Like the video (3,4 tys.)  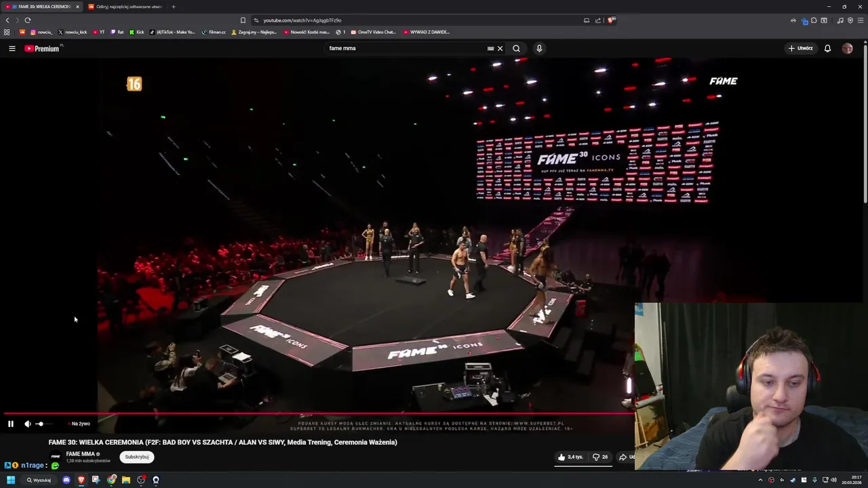point(570,457)
